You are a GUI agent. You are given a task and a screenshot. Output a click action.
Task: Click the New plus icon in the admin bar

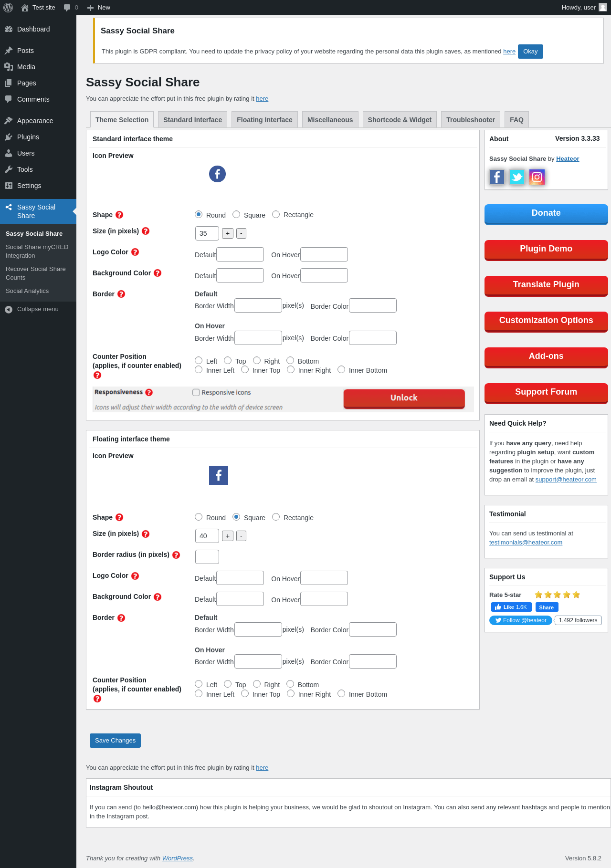point(90,8)
